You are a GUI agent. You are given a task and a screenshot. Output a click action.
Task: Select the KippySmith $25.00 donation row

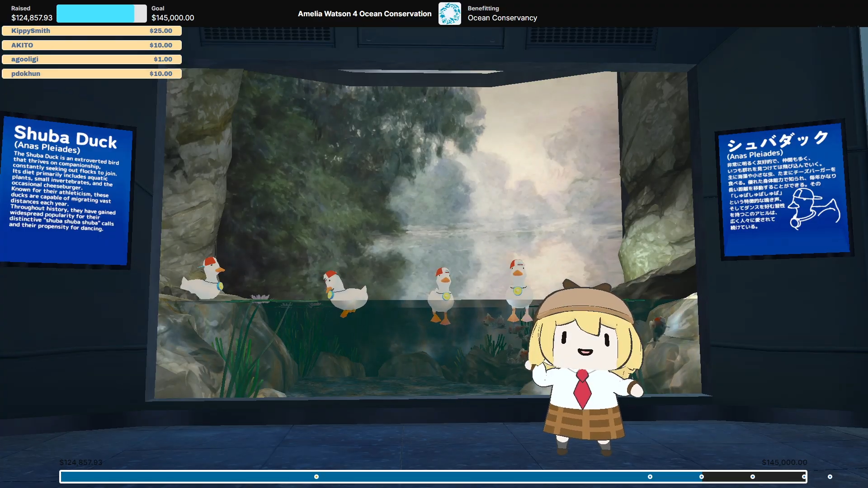[x=92, y=31]
